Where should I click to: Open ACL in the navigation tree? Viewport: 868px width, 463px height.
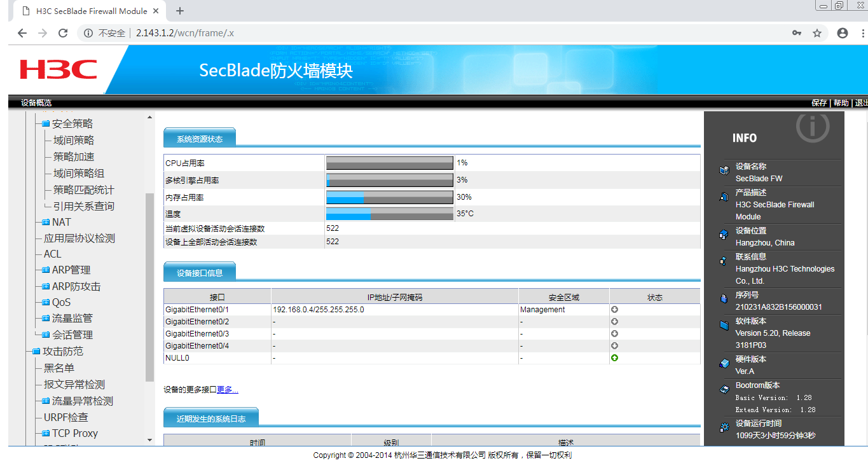(53, 254)
